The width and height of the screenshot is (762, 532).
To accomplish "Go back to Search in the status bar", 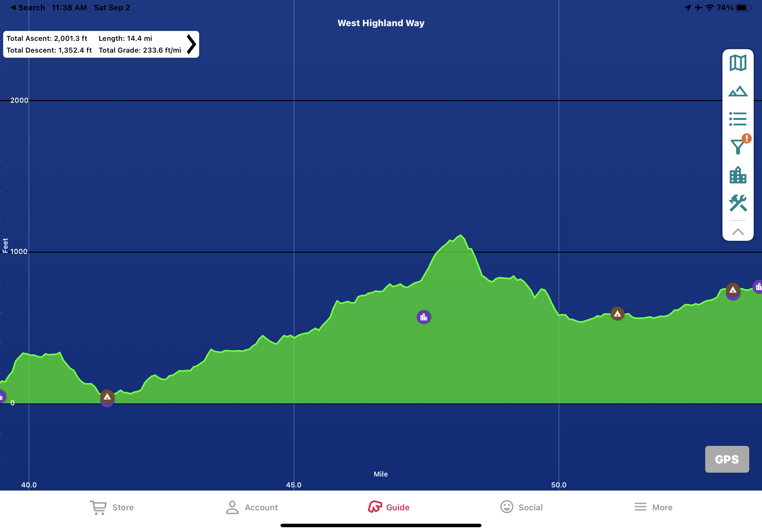I will click(28, 7).
